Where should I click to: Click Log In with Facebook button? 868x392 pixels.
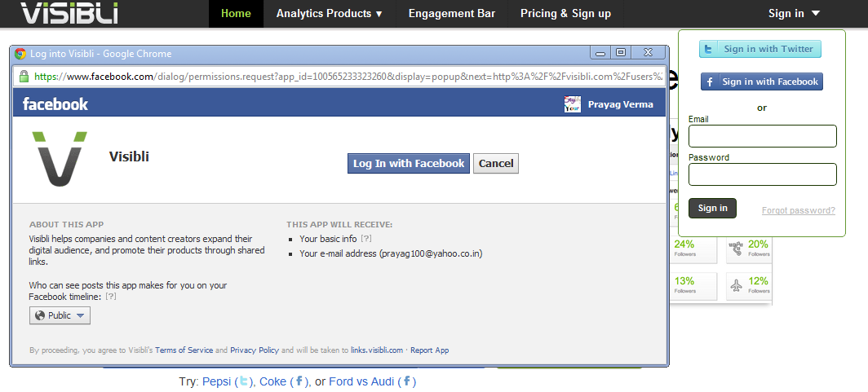click(409, 164)
